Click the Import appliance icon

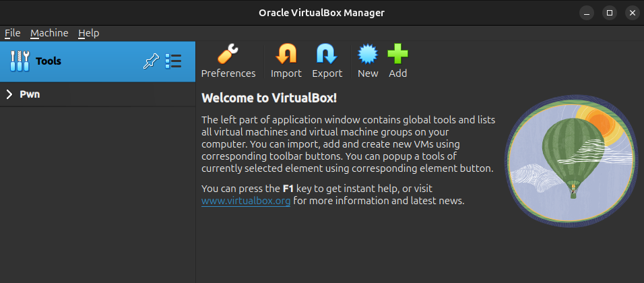point(286,54)
